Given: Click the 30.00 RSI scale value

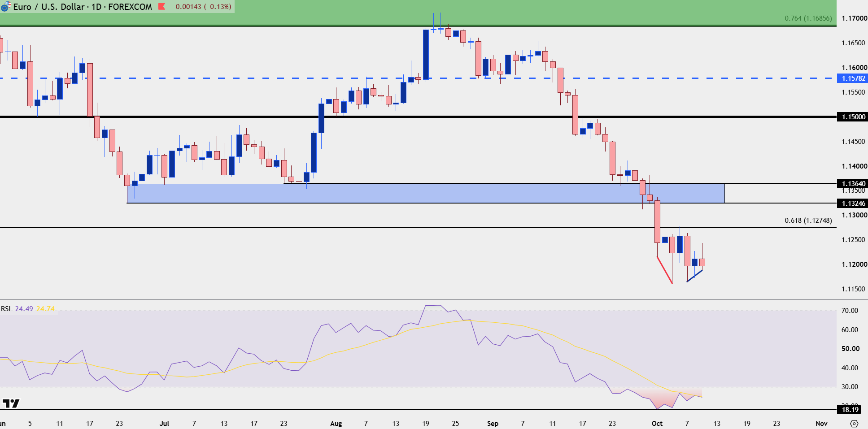Looking at the screenshot, I should pyautogui.click(x=850, y=387).
